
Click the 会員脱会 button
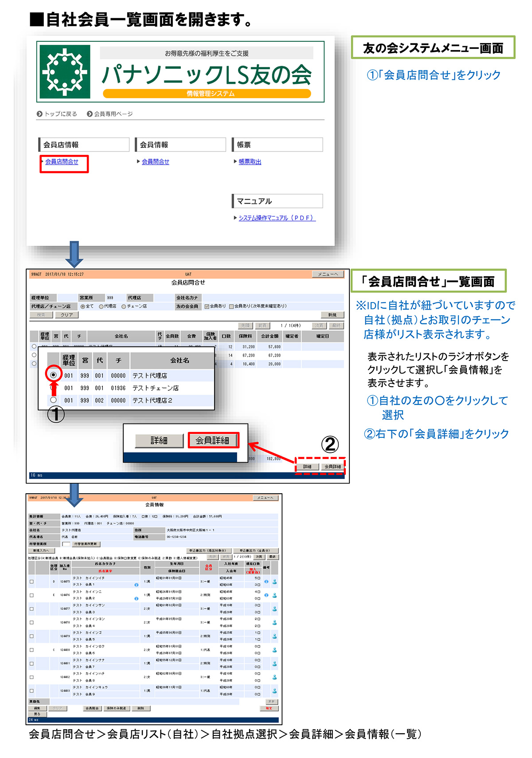coord(92,708)
